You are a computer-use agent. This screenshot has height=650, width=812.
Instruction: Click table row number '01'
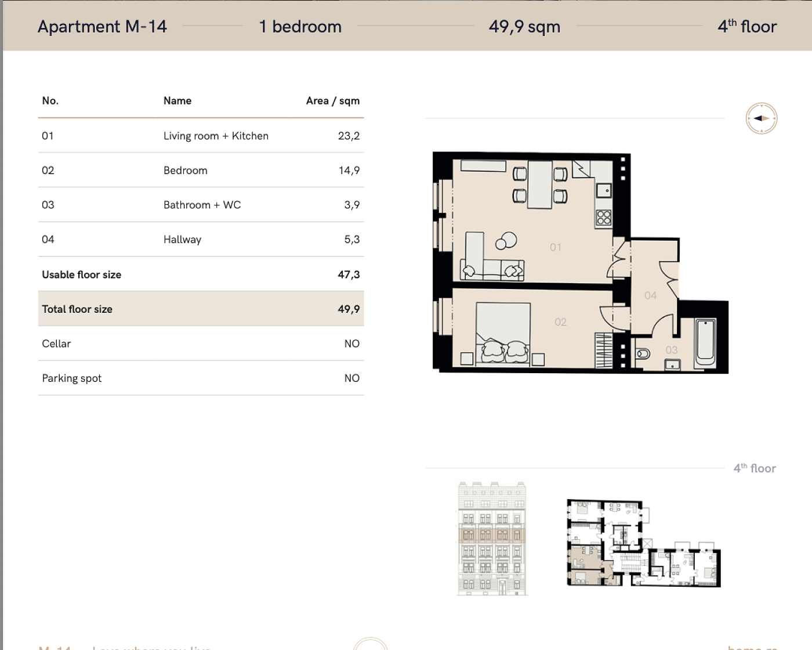click(48, 136)
